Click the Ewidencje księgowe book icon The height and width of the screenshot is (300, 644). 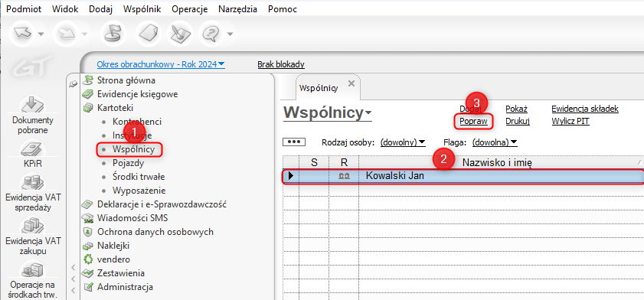[x=87, y=94]
